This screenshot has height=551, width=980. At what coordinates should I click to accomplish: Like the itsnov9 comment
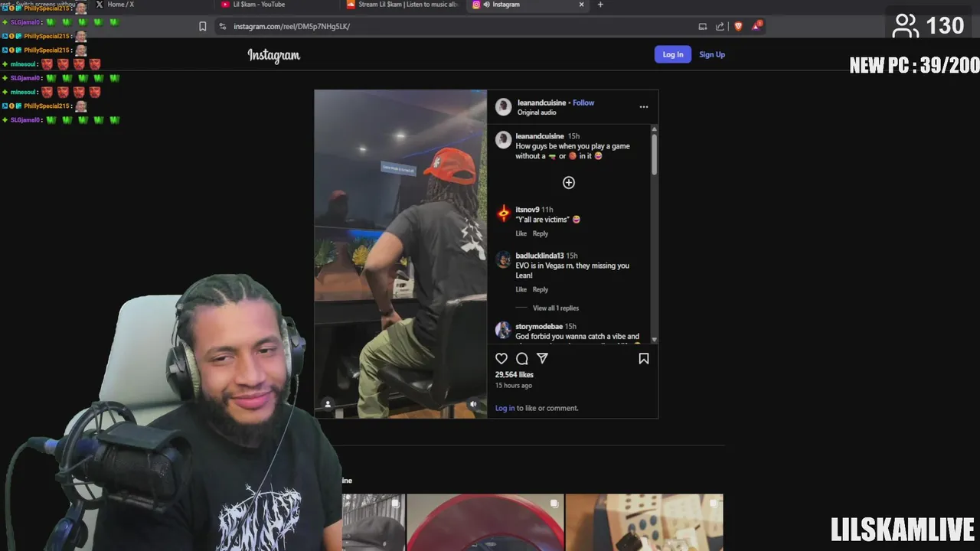tap(521, 233)
